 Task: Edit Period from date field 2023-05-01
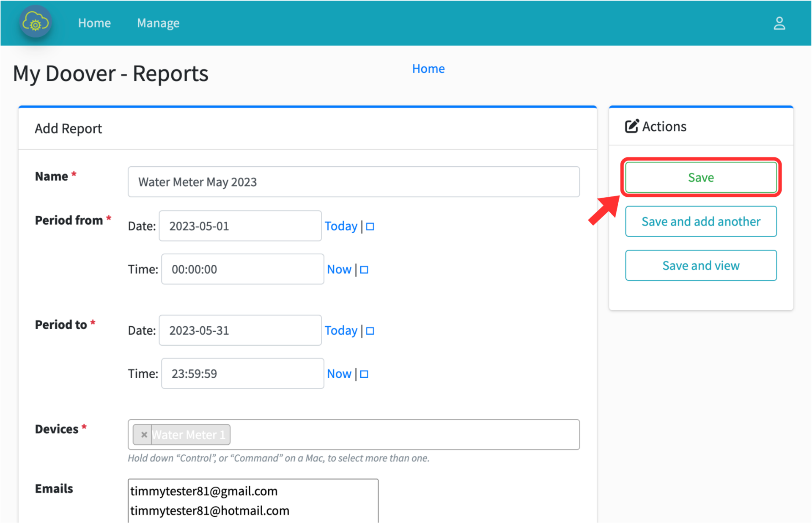click(x=240, y=226)
